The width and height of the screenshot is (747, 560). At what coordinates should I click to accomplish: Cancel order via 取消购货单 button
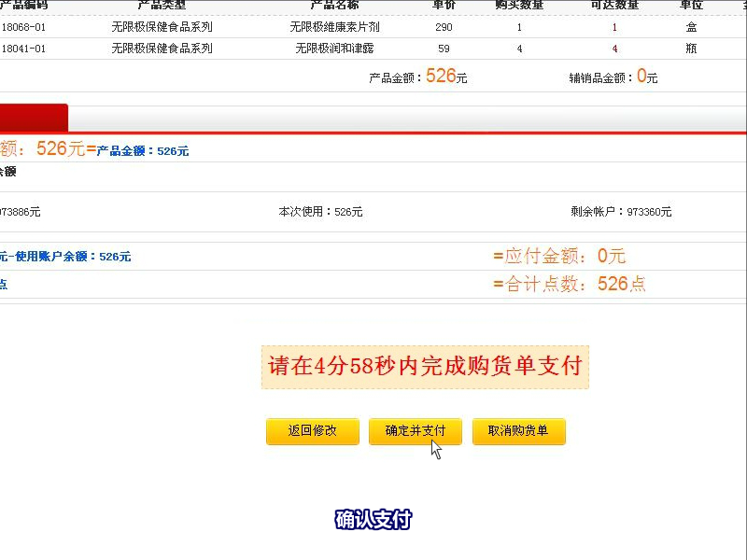[519, 431]
